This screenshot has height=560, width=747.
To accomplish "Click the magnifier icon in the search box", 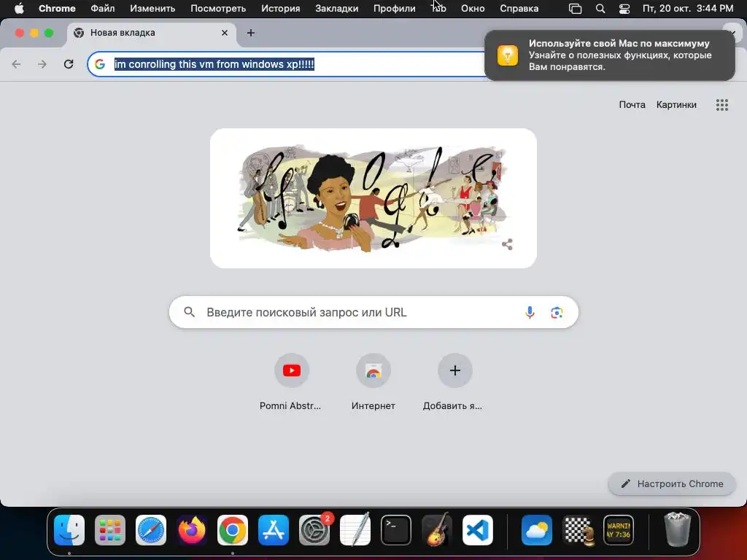I will click(x=189, y=312).
